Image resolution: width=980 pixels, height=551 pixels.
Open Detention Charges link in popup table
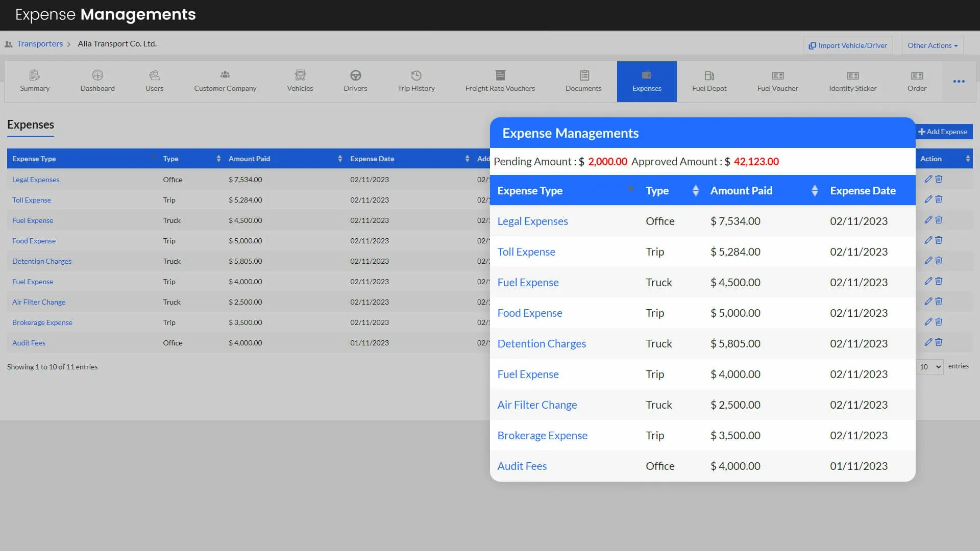541,344
